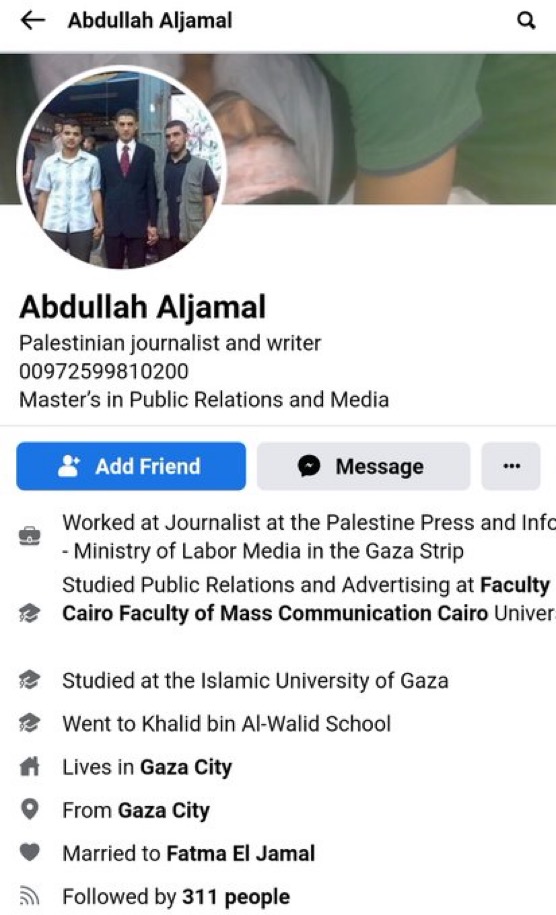
Task: Click the graduation cap icon beside Cairo Faculty
Action: [30, 613]
